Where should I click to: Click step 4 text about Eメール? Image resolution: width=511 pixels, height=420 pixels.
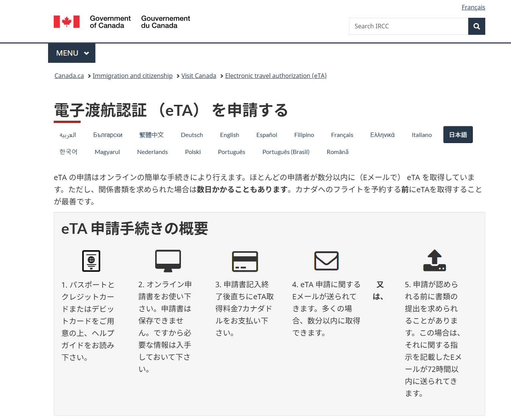click(326, 308)
